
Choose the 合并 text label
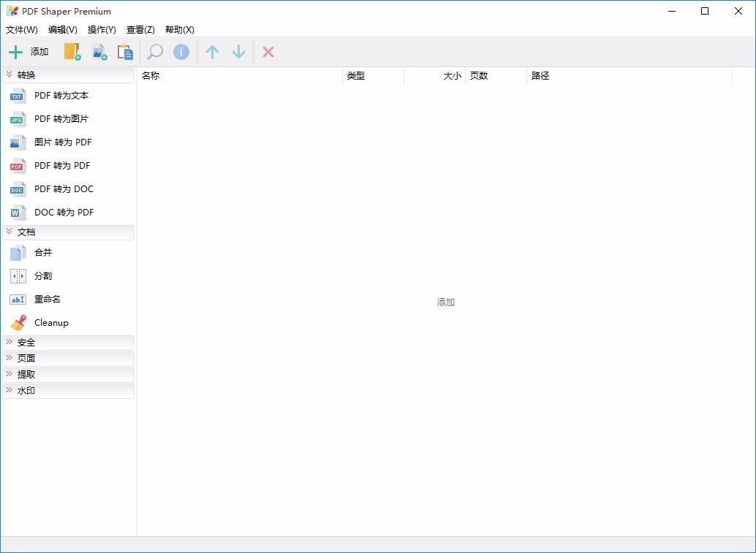(x=43, y=253)
